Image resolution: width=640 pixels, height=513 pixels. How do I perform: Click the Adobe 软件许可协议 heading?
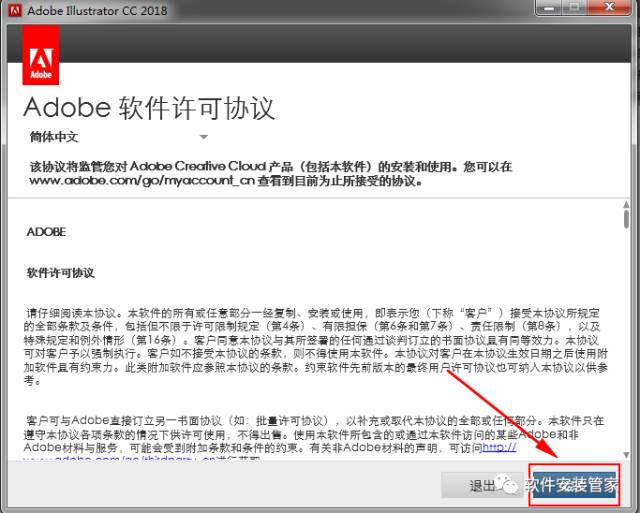[149, 107]
